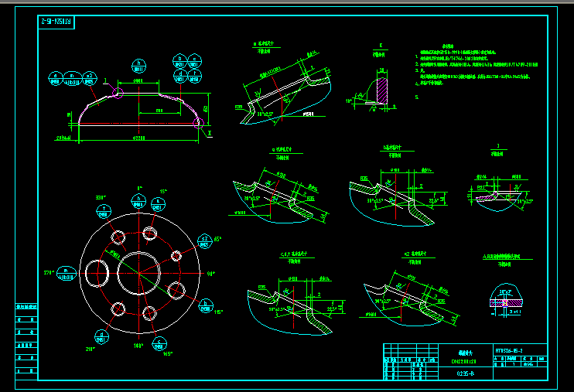Click the 'a2' balloon left of dome profile
The width and height of the screenshot is (574, 392).
88,77
